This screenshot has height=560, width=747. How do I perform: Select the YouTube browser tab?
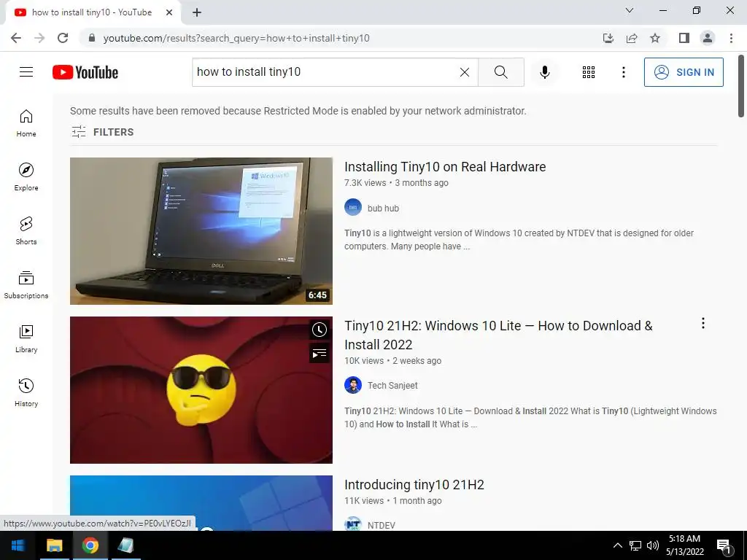point(91,12)
